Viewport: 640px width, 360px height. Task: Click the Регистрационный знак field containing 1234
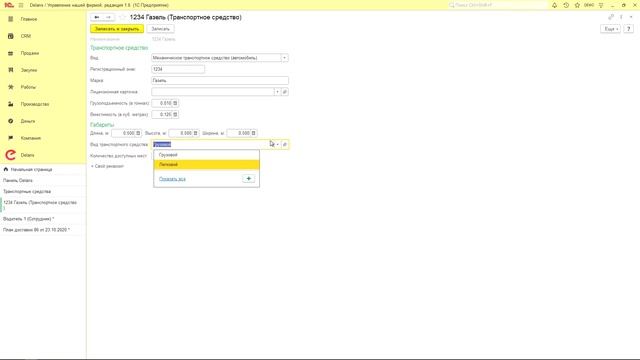click(178, 69)
